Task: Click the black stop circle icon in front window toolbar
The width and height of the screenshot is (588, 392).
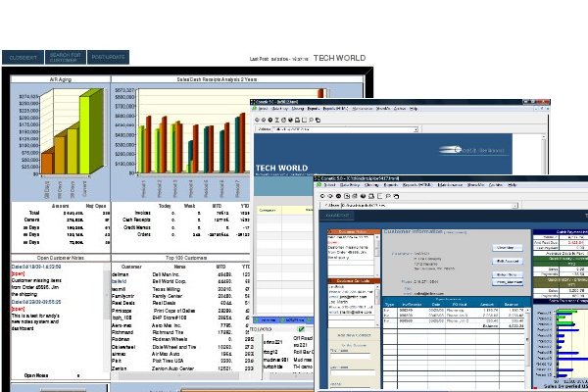Action: 338,196
